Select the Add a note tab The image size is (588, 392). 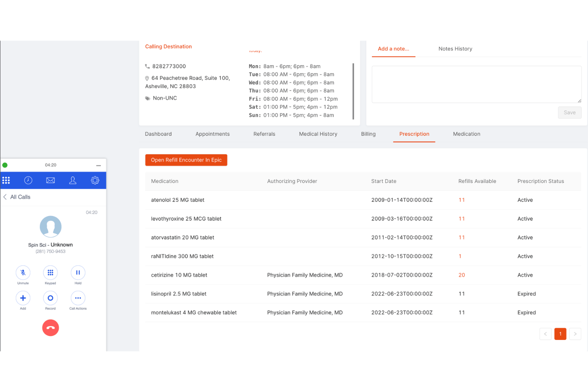click(x=393, y=49)
